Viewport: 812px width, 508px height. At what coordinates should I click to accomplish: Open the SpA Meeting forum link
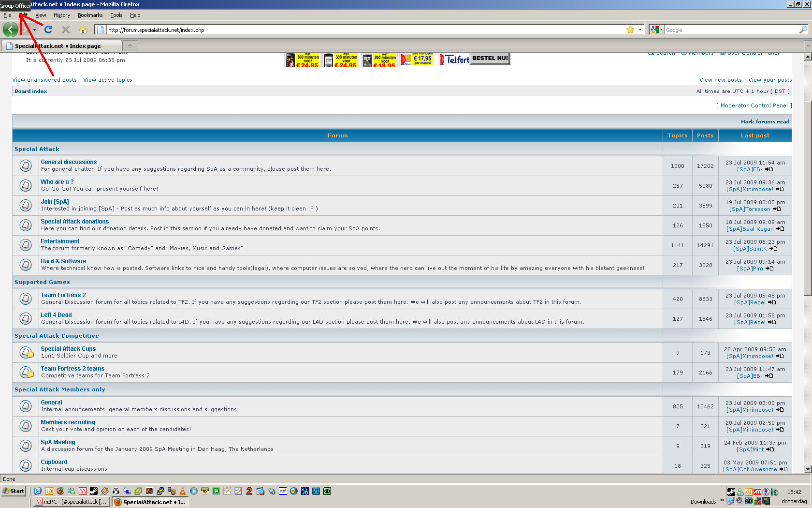[x=58, y=442]
